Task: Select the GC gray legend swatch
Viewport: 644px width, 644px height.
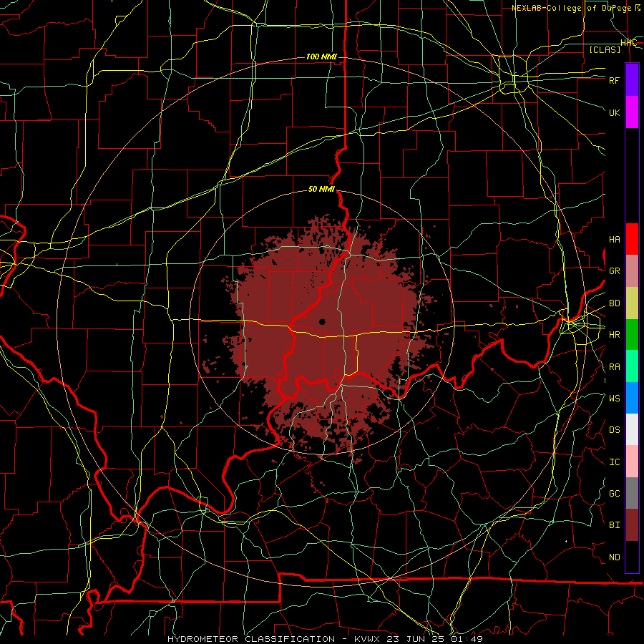Action: coord(632,493)
